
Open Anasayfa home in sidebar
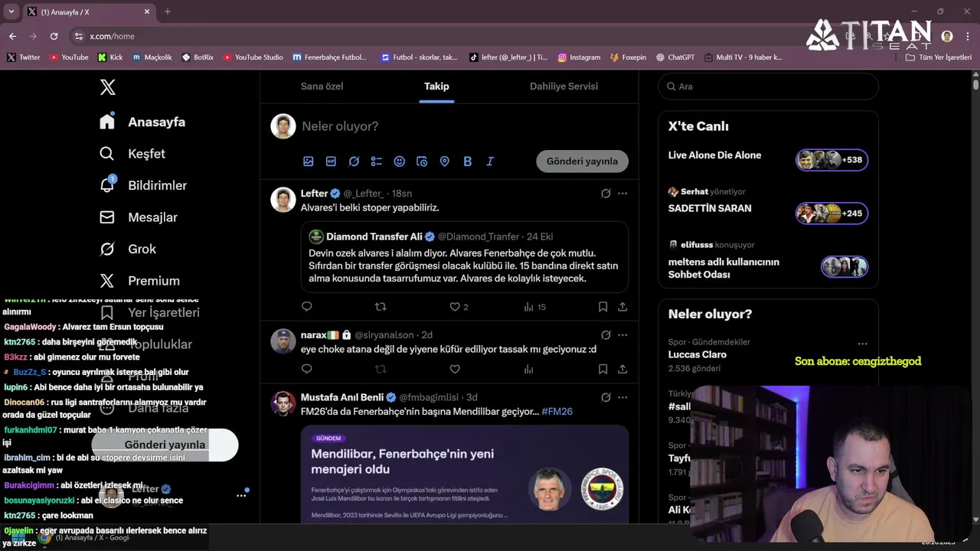tap(143, 122)
